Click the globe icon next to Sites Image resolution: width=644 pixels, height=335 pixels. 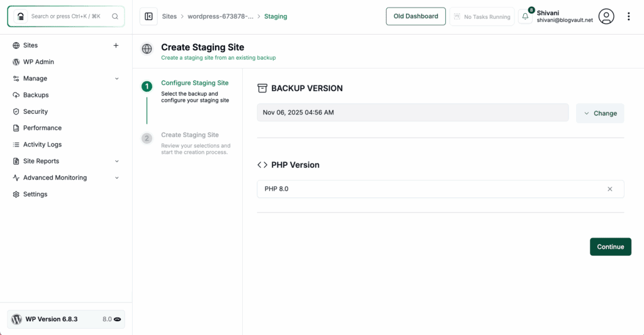tap(16, 45)
